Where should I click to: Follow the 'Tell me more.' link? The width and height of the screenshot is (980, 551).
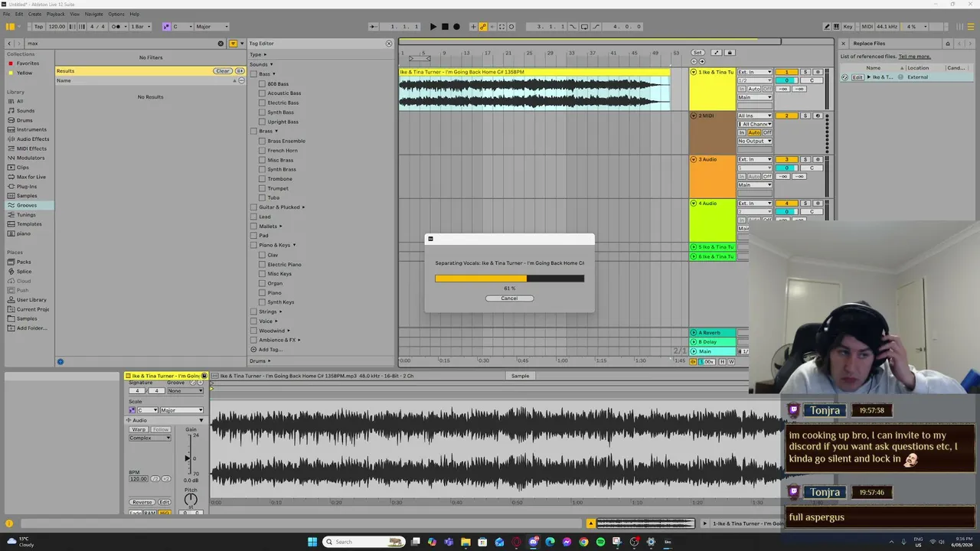pos(915,57)
